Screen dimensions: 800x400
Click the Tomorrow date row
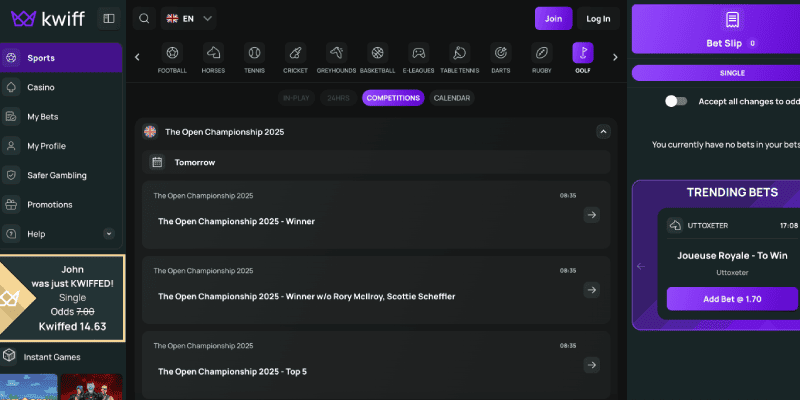[x=376, y=162]
